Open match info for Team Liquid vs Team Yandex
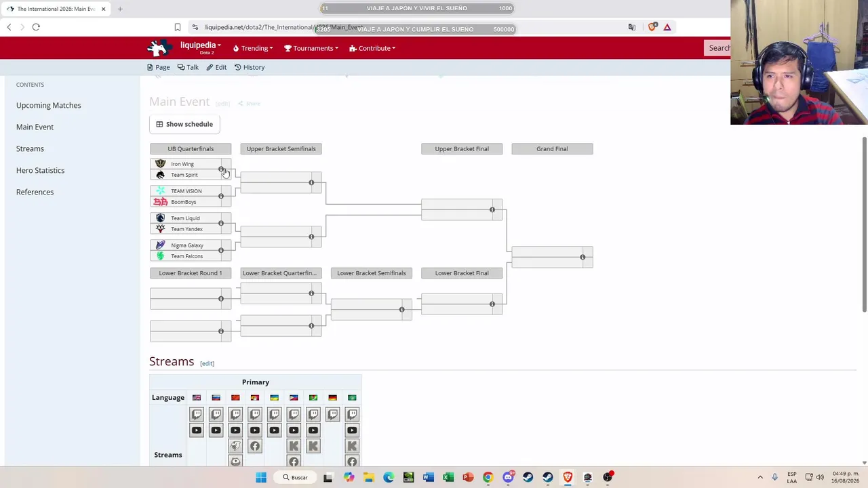The height and width of the screenshot is (488, 868). pyautogui.click(x=220, y=224)
